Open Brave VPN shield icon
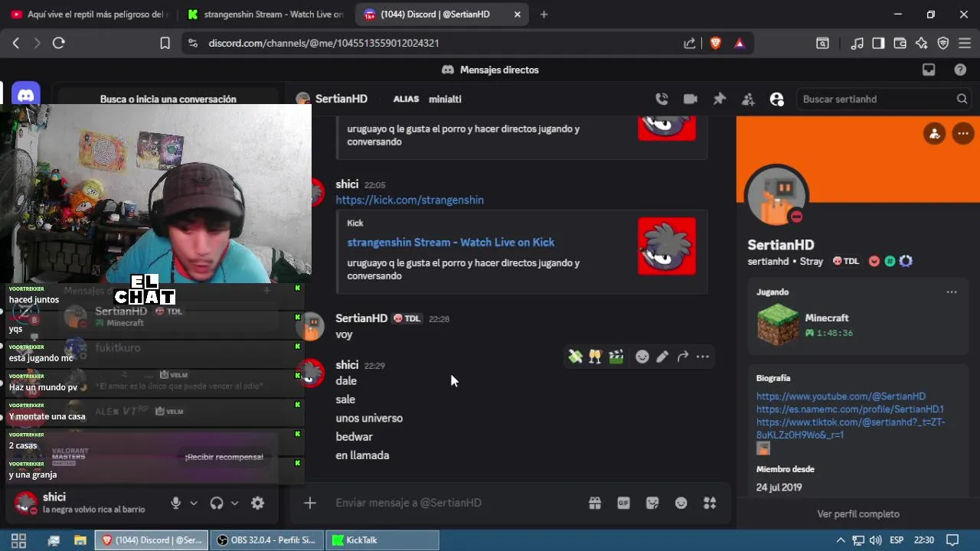The width and height of the screenshot is (980, 551). point(942,43)
